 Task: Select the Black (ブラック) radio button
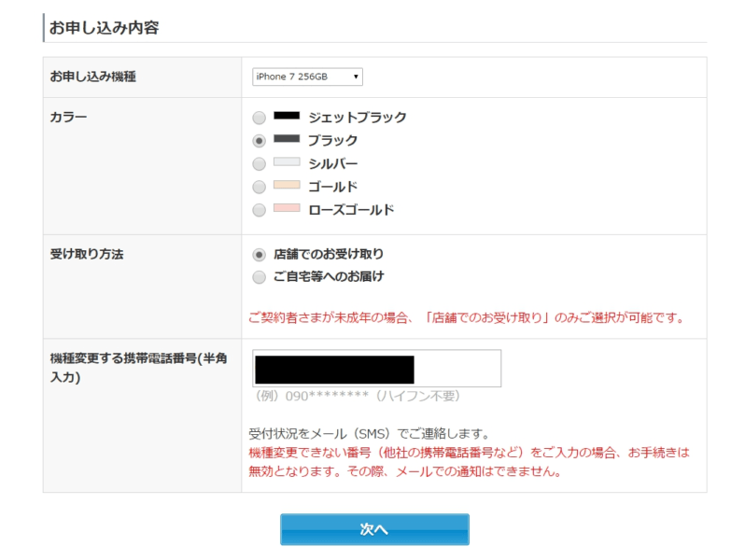260,141
